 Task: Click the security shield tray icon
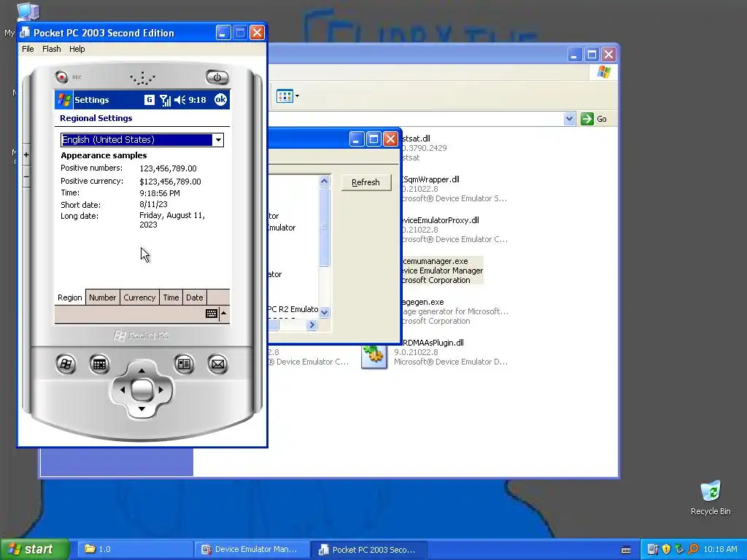(x=667, y=550)
